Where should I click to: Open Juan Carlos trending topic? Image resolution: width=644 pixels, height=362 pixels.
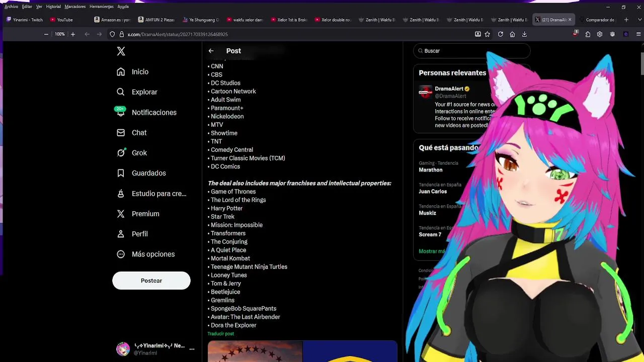pyautogui.click(x=433, y=192)
